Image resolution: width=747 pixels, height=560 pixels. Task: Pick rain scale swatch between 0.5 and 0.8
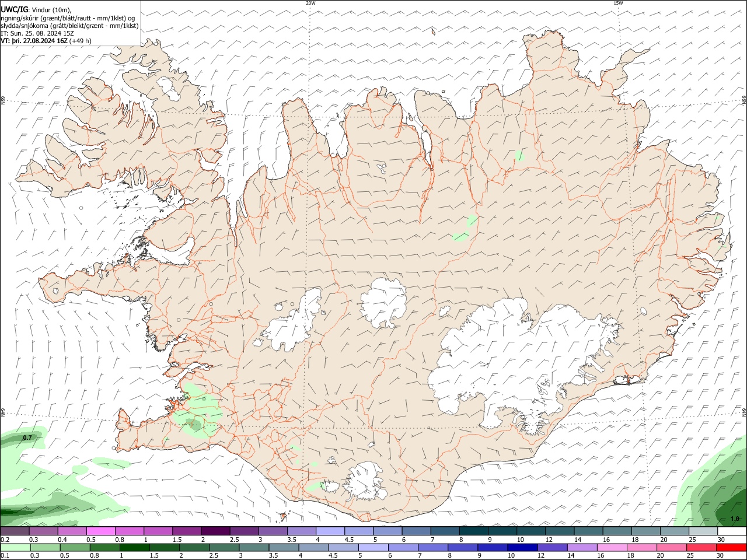(75, 547)
